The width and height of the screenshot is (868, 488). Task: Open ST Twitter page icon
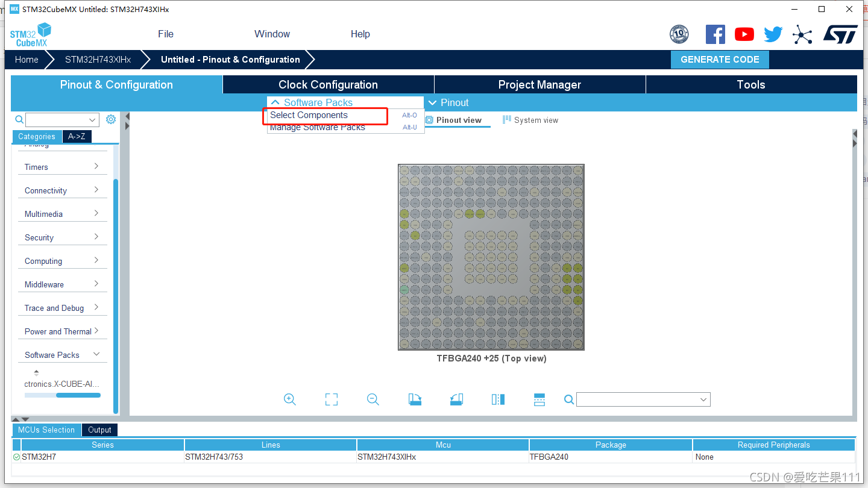click(x=773, y=34)
